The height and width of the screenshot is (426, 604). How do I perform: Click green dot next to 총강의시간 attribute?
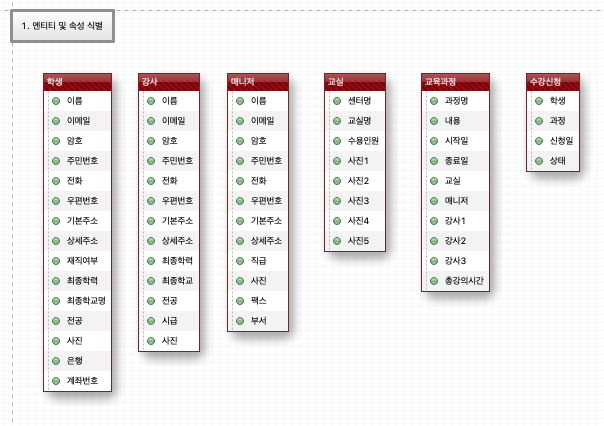[432, 281]
